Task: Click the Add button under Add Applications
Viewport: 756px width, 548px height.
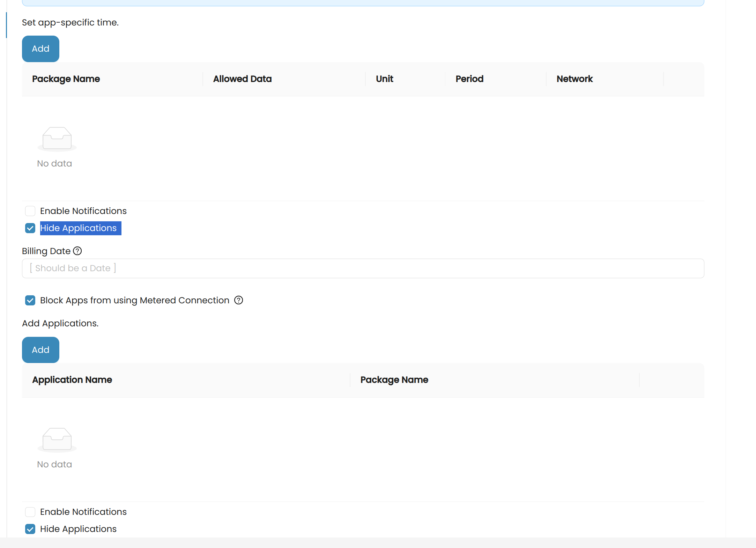Action: tap(40, 350)
